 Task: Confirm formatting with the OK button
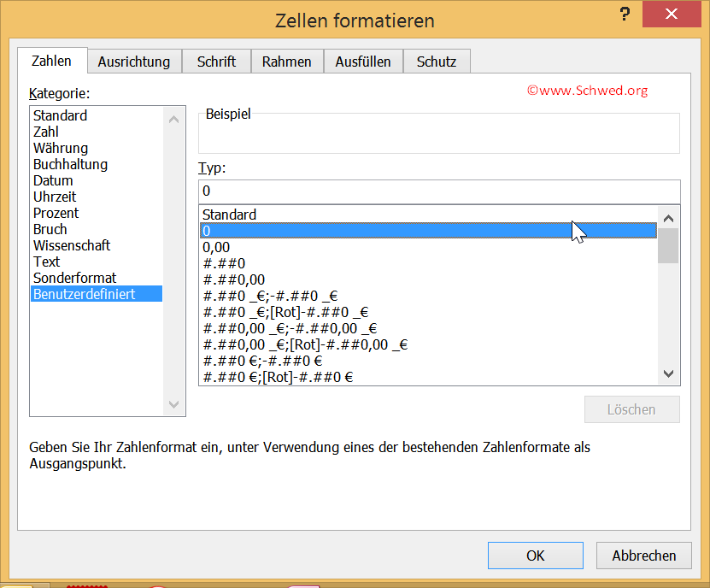pos(535,555)
